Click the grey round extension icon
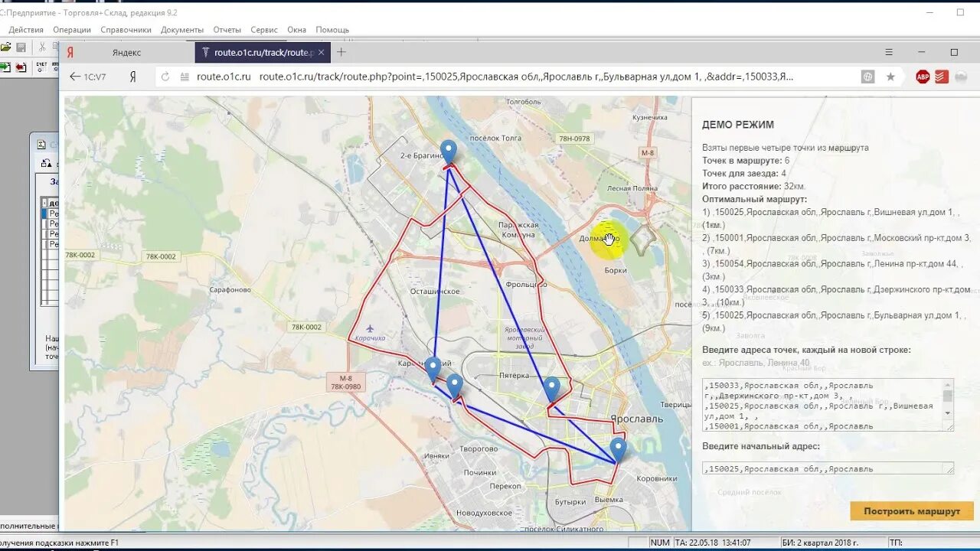Screen dimensions: 980x551 click(960, 77)
